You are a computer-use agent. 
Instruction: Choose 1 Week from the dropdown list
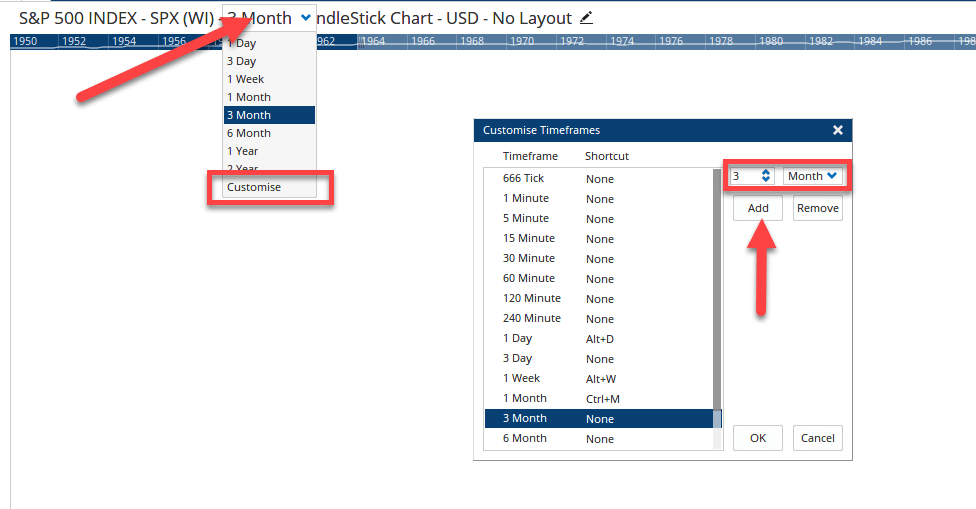(270, 79)
